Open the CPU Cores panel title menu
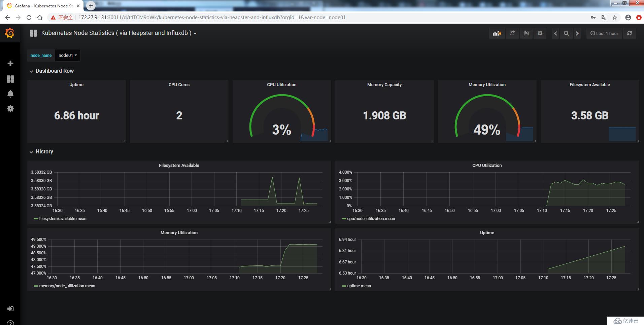644x325 pixels. [179, 85]
